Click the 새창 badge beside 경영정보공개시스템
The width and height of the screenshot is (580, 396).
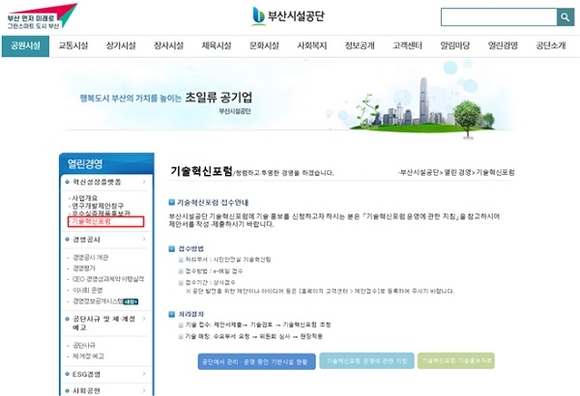(x=130, y=302)
